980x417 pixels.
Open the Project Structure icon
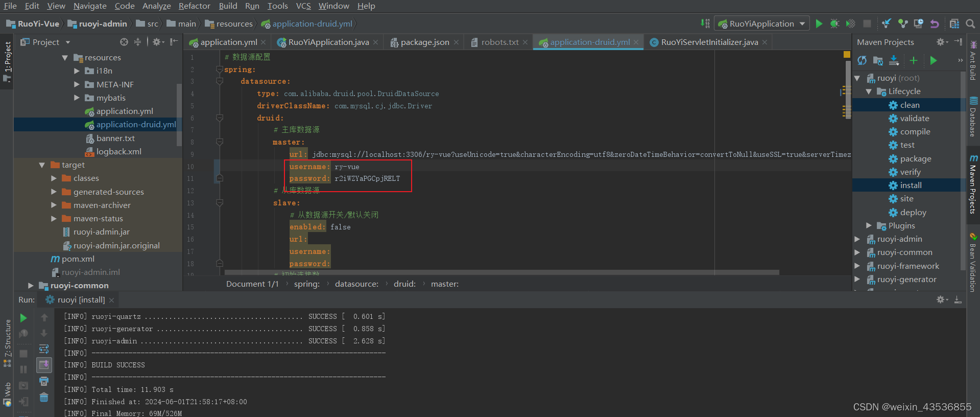[954, 24]
